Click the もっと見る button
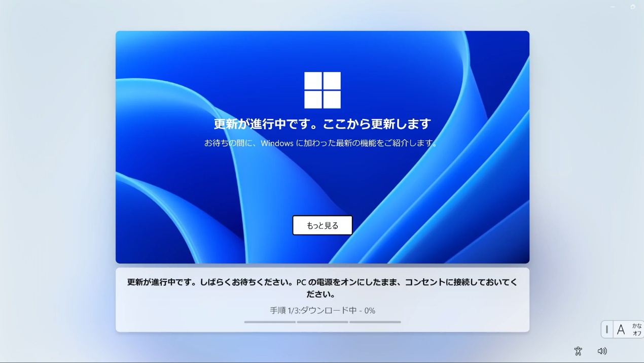 click(x=323, y=225)
